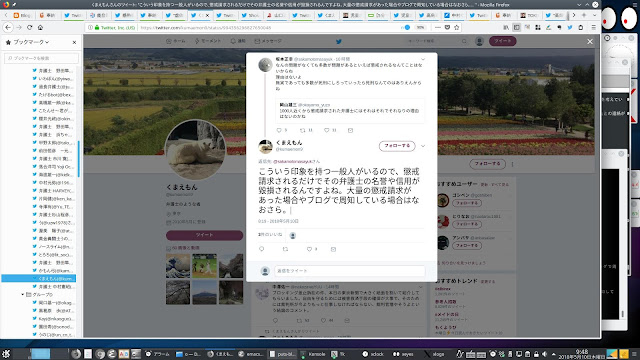
Task: Retweet the くまえもん tweet
Action: tap(285, 249)
